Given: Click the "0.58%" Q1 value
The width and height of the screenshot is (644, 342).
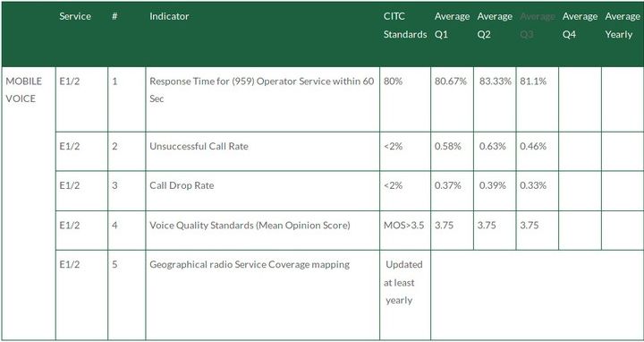Looking at the screenshot, I should coord(448,146).
